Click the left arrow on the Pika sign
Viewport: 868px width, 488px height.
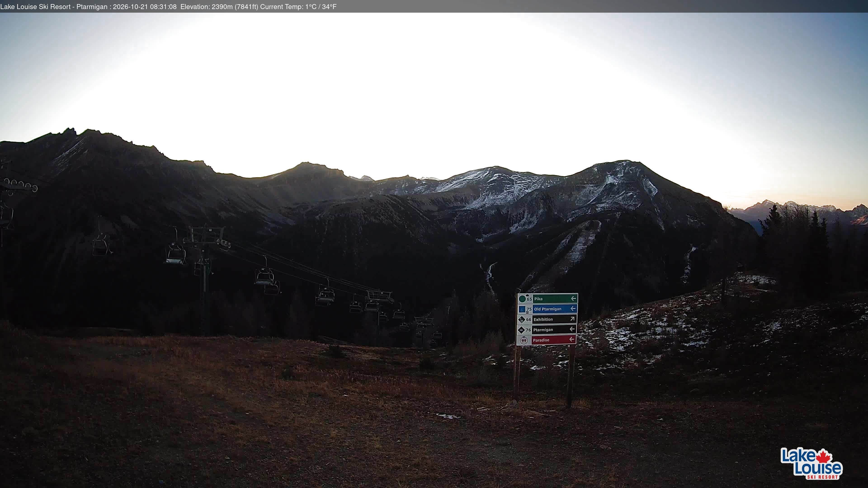pos(573,298)
